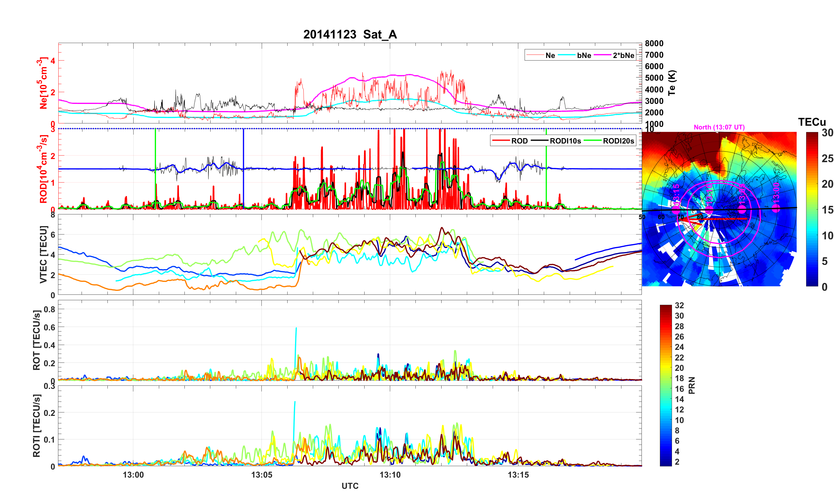
Task: Click the 13:05 UTC axis tick label
Action: point(261,475)
